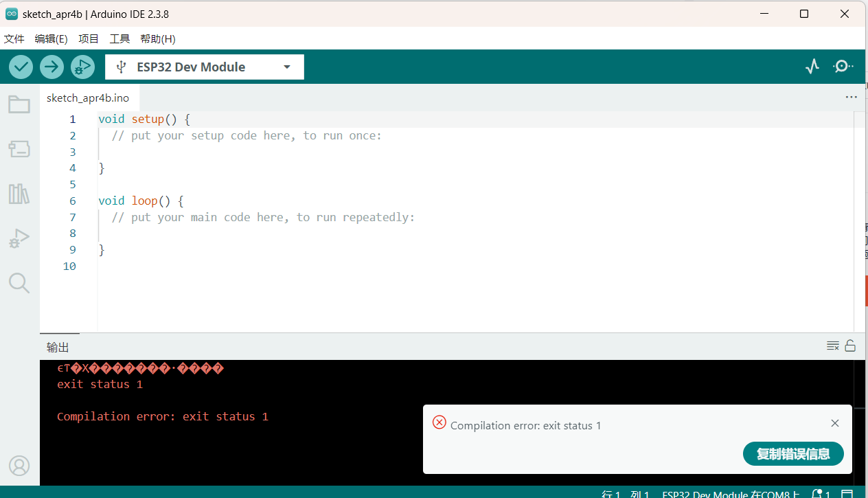Select the sketch_apr4b.ino tab

88,98
